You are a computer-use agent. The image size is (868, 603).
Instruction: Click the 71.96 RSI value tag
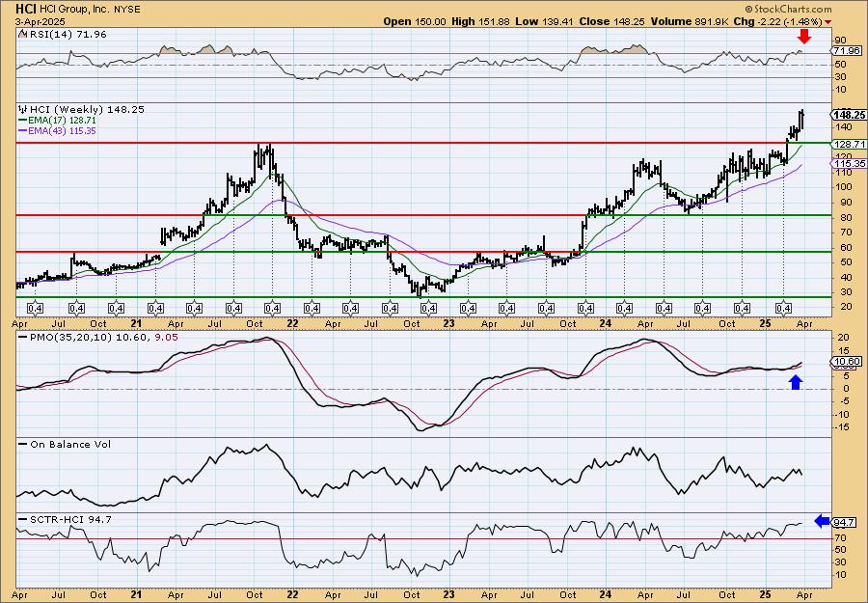[x=847, y=50]
